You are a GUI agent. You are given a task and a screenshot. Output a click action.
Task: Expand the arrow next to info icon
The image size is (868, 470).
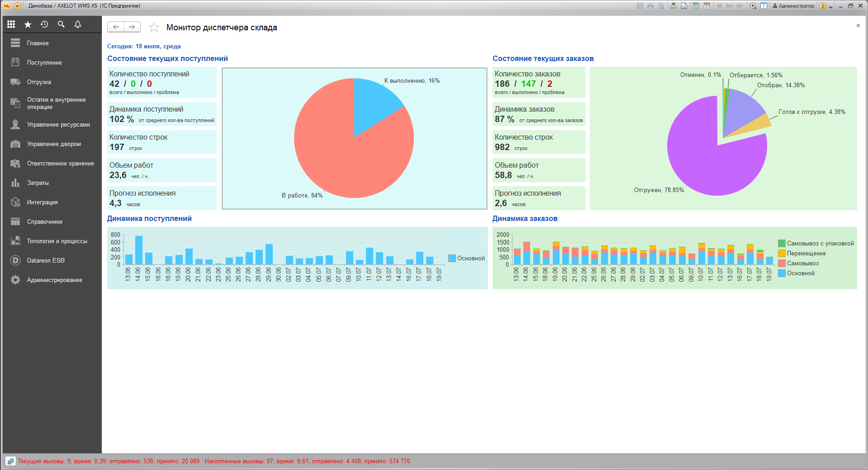[831, 7]
